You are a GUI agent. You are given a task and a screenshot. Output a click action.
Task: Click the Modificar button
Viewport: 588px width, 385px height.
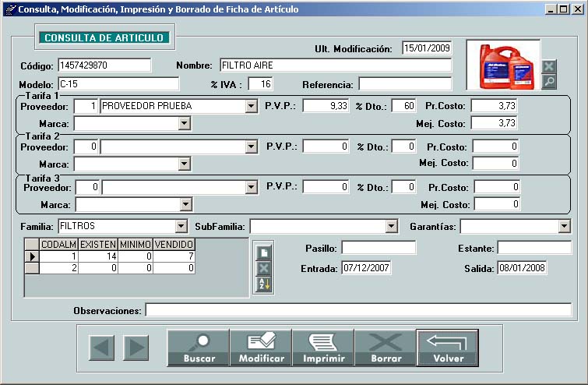point(261,348)
